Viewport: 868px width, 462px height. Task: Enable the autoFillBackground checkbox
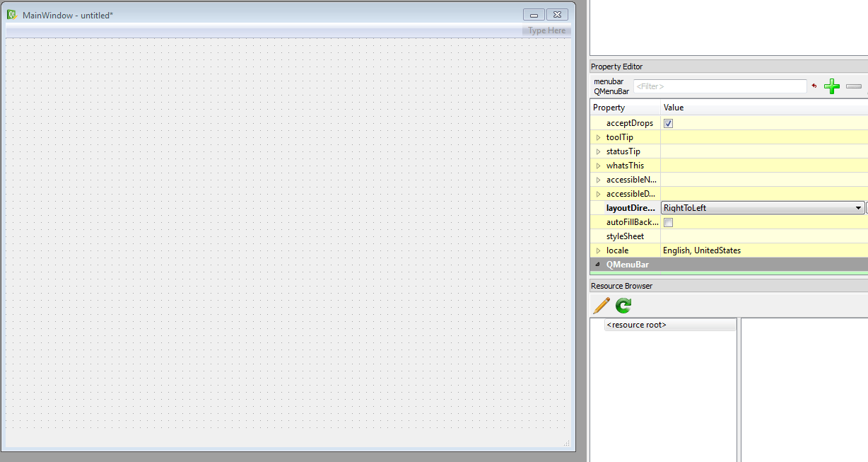point(668,221)
